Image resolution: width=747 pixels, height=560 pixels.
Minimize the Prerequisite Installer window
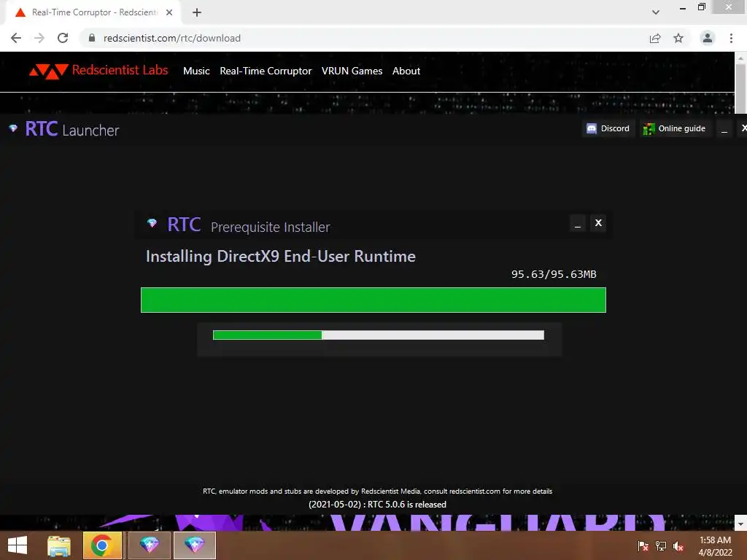coord(578,223)
